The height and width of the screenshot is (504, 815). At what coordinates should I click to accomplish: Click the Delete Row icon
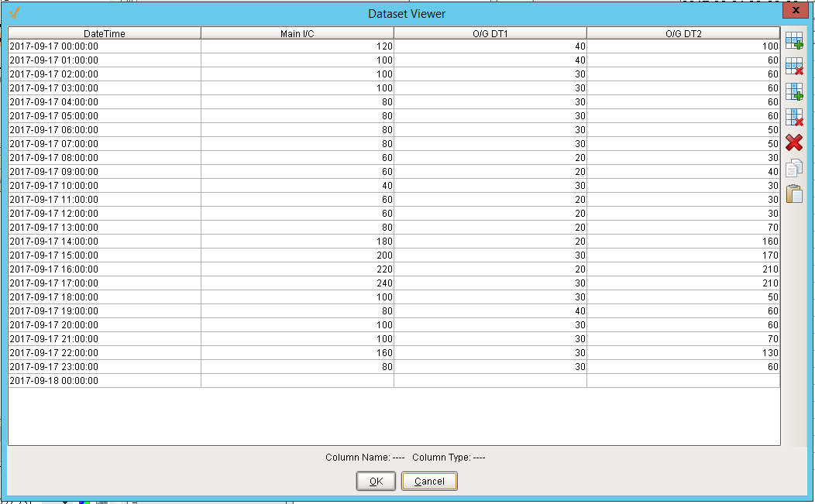[x=793, y=66]
